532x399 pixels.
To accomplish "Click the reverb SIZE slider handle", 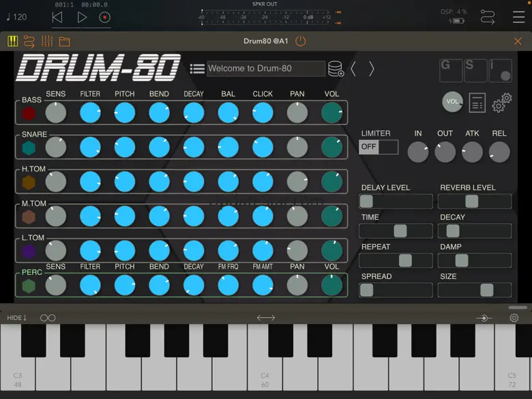I will (486, 290).
